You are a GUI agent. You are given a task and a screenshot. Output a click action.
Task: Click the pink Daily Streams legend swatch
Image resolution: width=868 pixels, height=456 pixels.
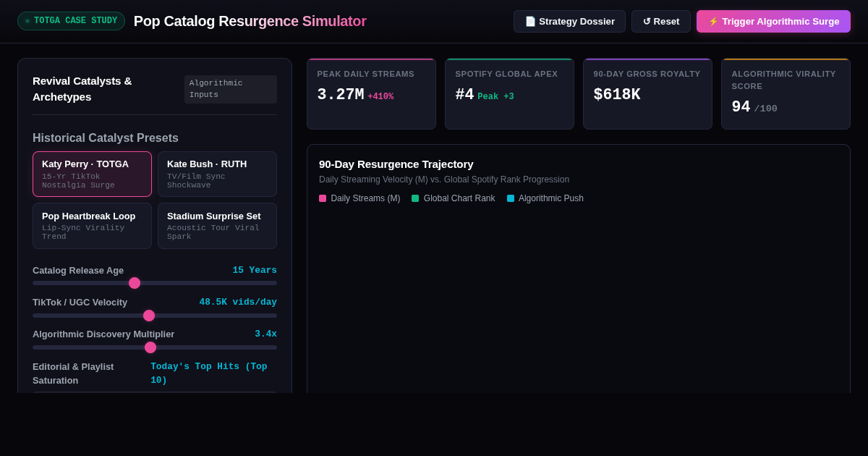pyautogui.click(x=323, y=198)
